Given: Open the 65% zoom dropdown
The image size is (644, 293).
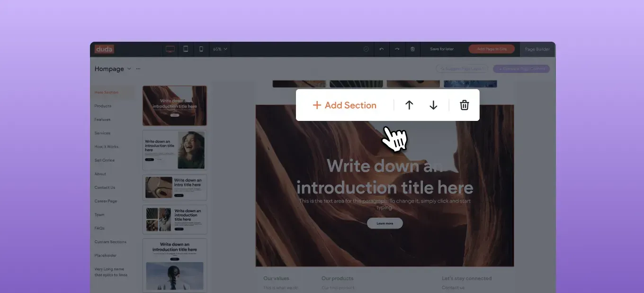Looking at the screenshot, I should pyautogui.click(x=220, y=49).
